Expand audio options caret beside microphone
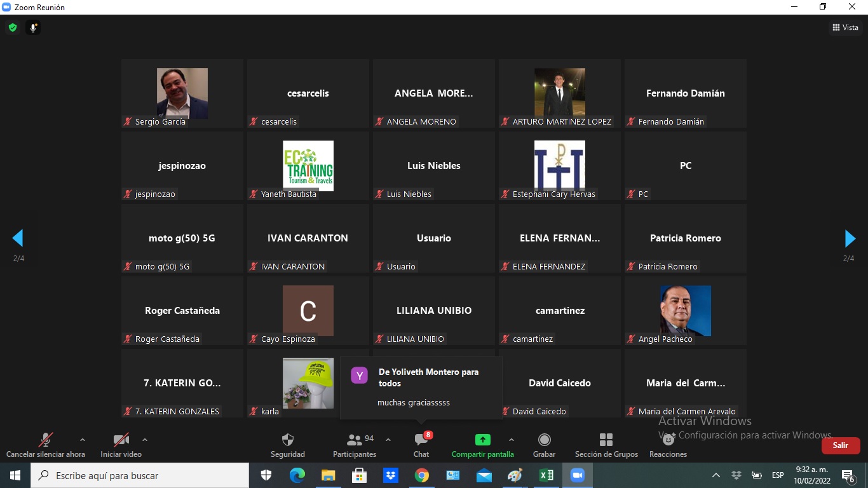The image size is (868, 488). [x=82, y=440]
